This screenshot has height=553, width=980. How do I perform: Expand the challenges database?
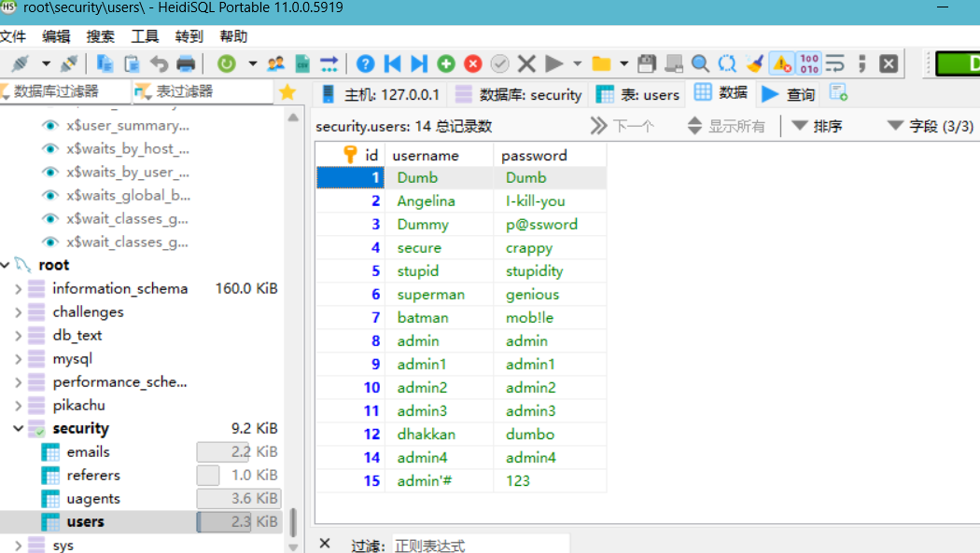[x=18, y=312]
